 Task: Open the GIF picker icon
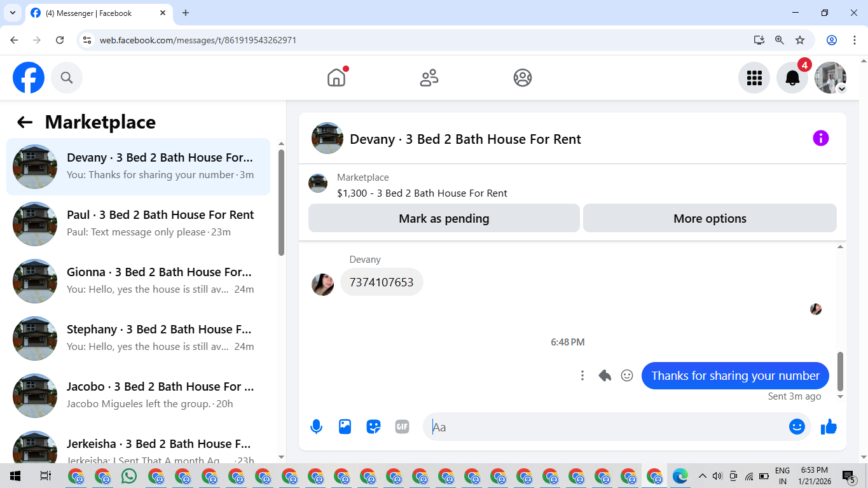pyautogui.click(x=402, y=427)
